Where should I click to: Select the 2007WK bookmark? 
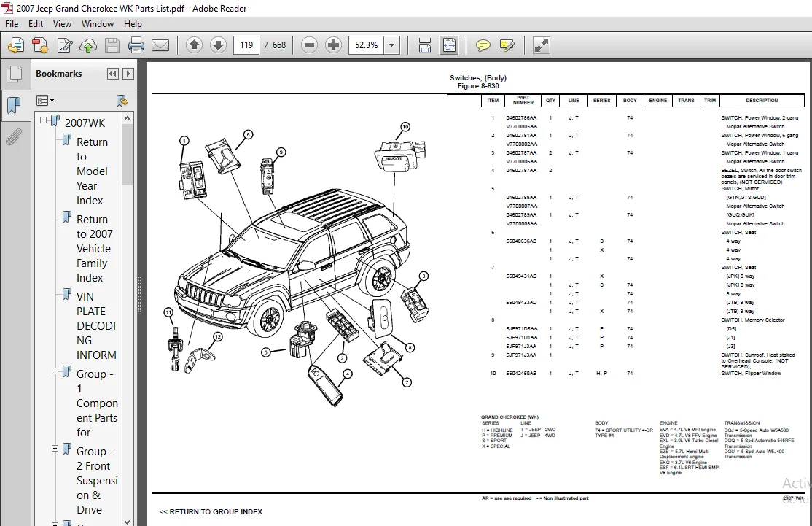[85, 123]
